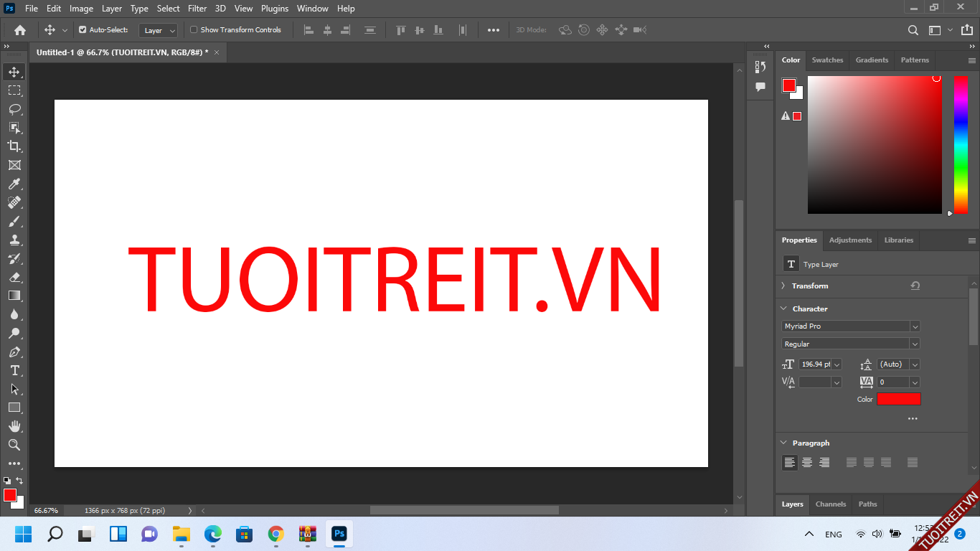Open Chrome from the taskbar
The height and width of the screenshot is (551, 980).
[276, 534]
